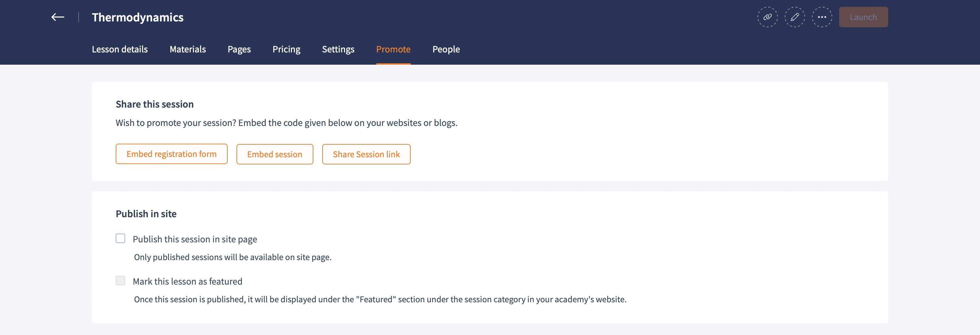Open the Settings tab
This screenshot has height=335, width=980.
tap(338, 49)
